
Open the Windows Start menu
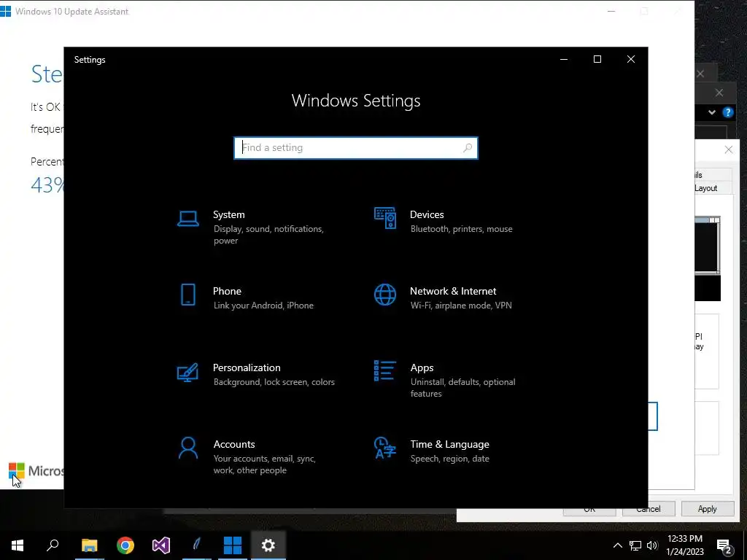[x=18, y=545]
